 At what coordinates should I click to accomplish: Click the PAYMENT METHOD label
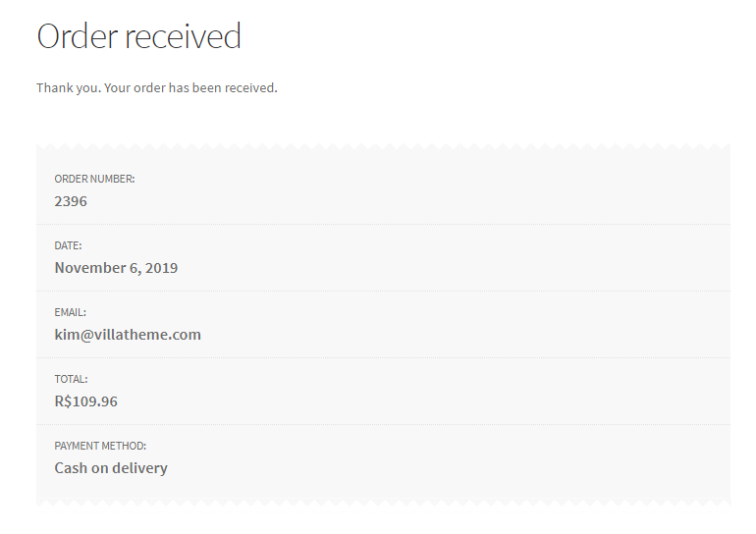(100, 446)
